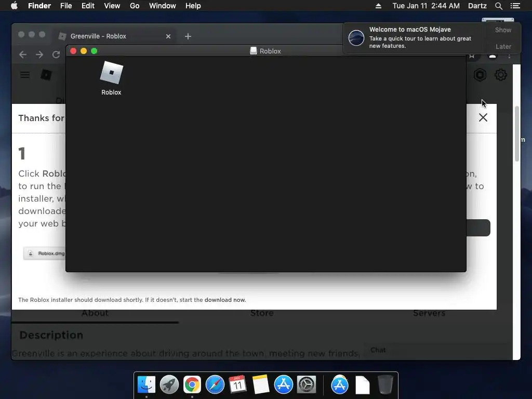Close the Greenville - Roblox tab
The width and height of the screenshot is (532, 399).
pyautogui.click(x=168, y=36)
